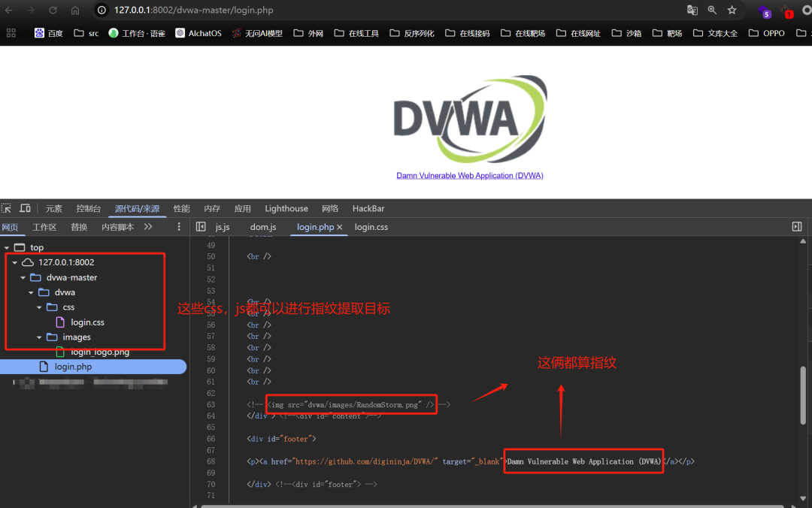Open the 百度 bookmark

pyautogui.click(x=49, y=33)
